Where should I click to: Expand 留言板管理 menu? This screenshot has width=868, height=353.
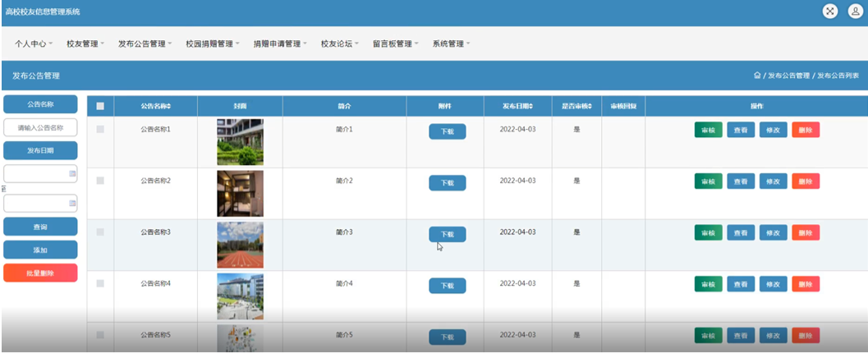pos(396,44)
